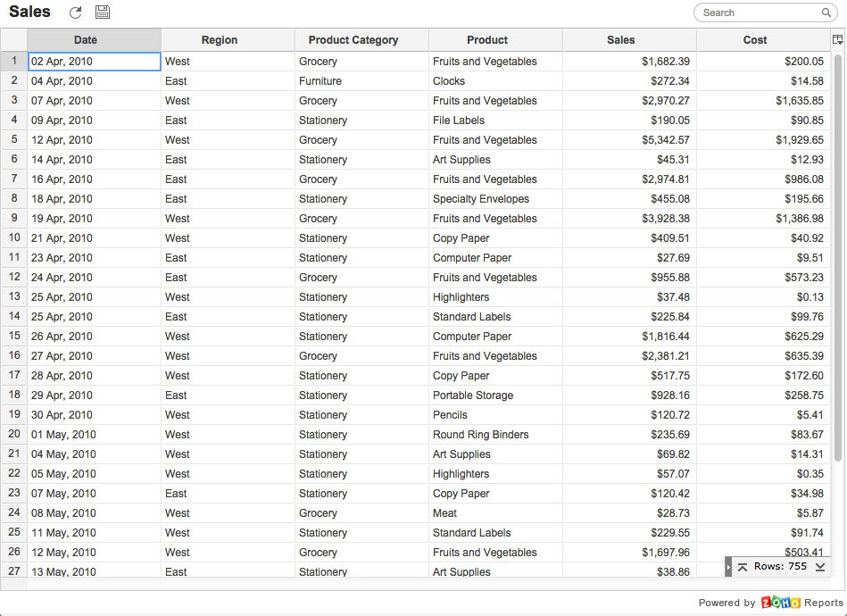Screen dimensions: 847x616
Task: Click the select-all corner cell of the table
Action: pyautogui.click(x=14, y=40)
